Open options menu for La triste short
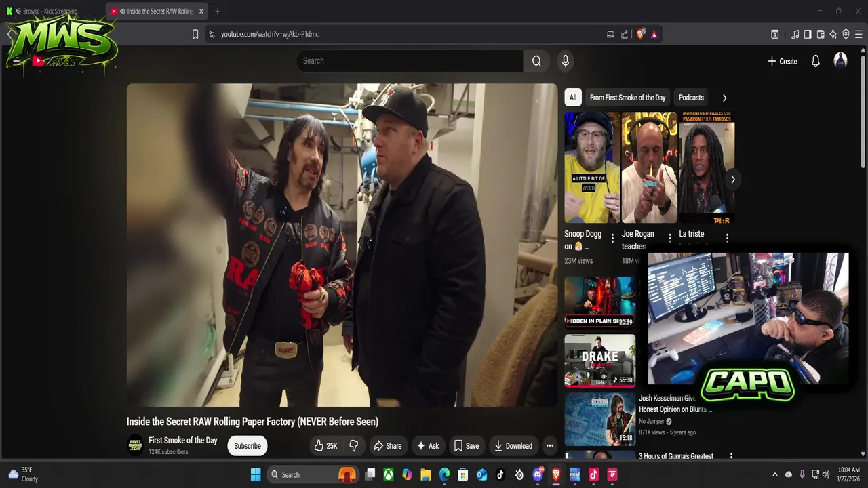Screen dimensions: 868x488 (x=727, y=238)
